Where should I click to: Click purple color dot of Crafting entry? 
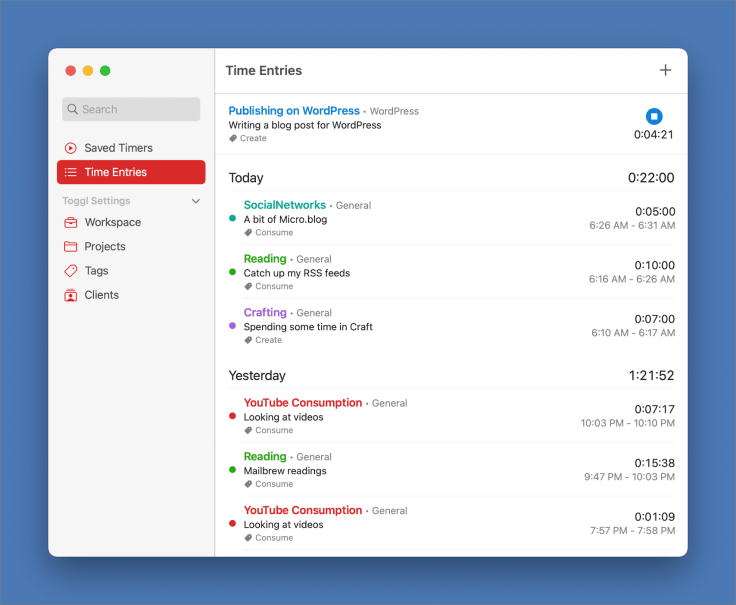[232, 326]
